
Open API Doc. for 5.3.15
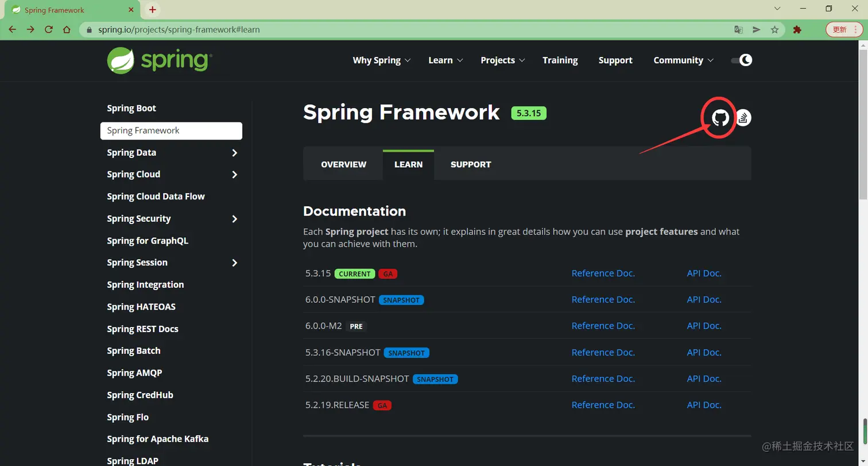pyautogui.click(x=704, y=273)
